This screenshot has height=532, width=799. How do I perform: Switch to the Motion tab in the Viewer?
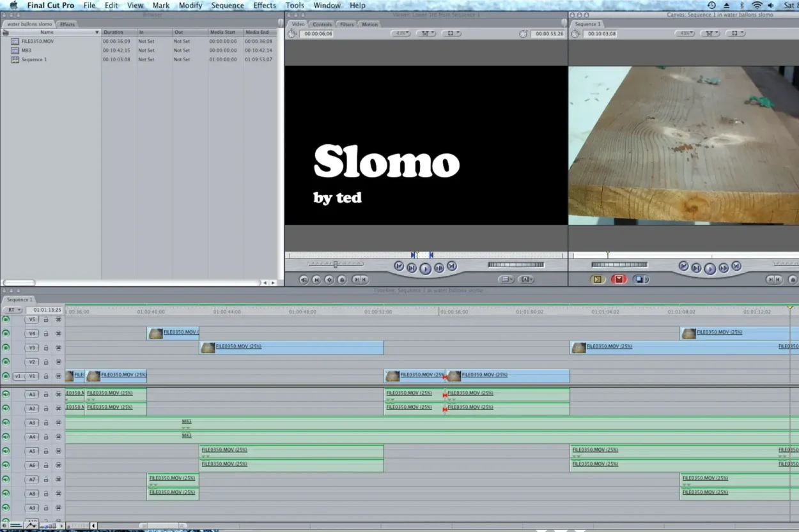[369, 24]
